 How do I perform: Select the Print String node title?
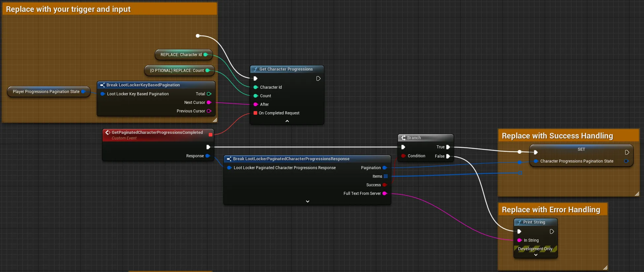point(534,222)
